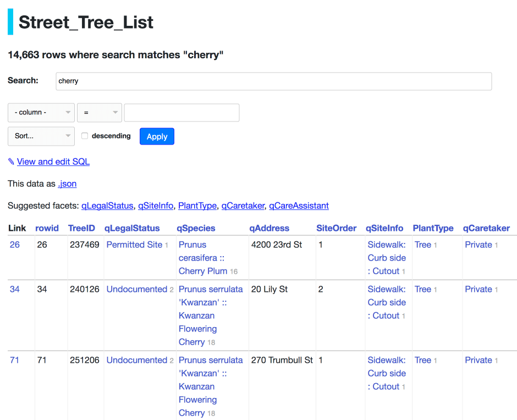The height and width of the screenshot is (420, 517).
Task: Sort by the SiteOrder column header
Action: [x=336, y=228]
